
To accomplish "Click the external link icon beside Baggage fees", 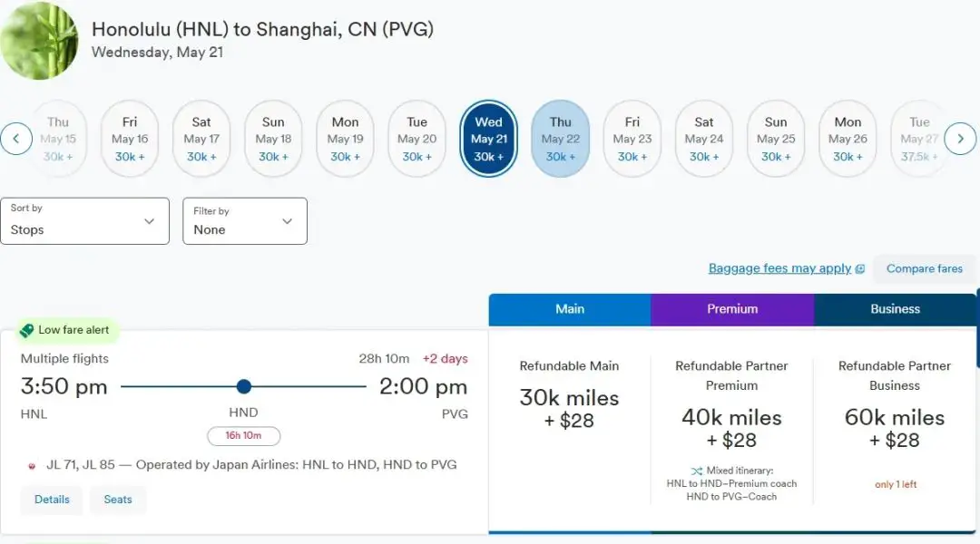I will pyautogui.click(x=859, y=269).
